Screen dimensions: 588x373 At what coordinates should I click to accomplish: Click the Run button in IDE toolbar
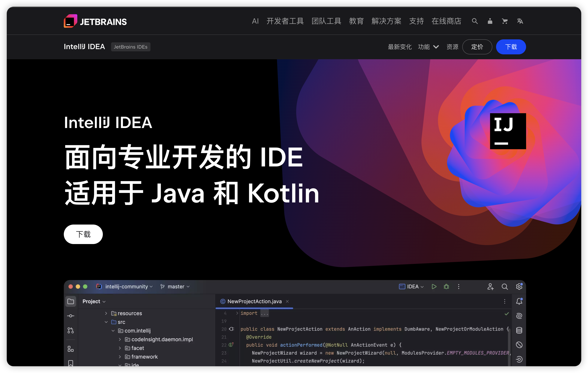pos(434,286)
